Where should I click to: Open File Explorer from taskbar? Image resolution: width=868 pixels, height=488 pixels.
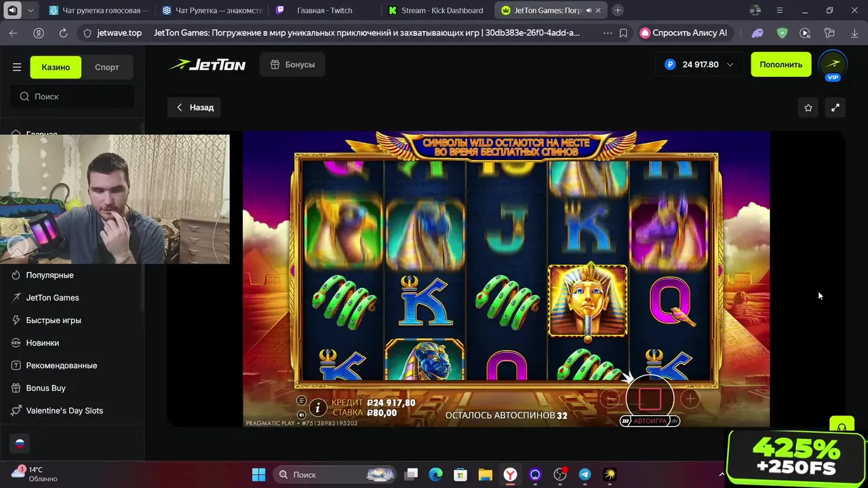click(x=485, y=474)
